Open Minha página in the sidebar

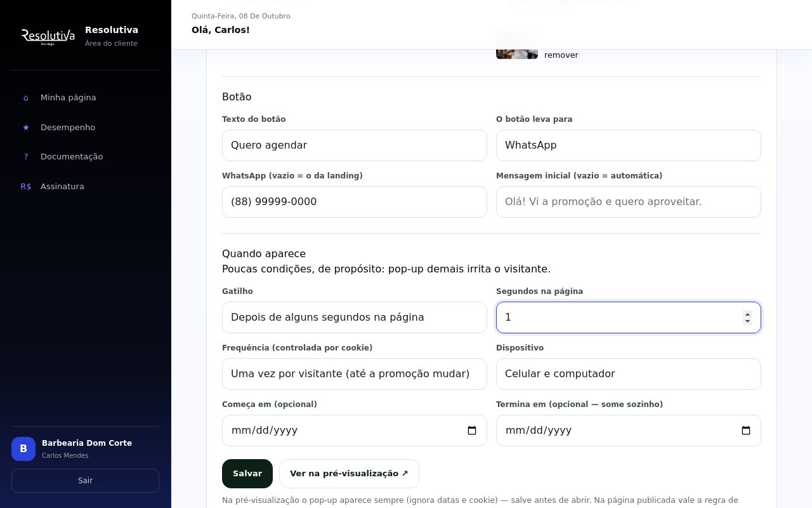(85, 98)
